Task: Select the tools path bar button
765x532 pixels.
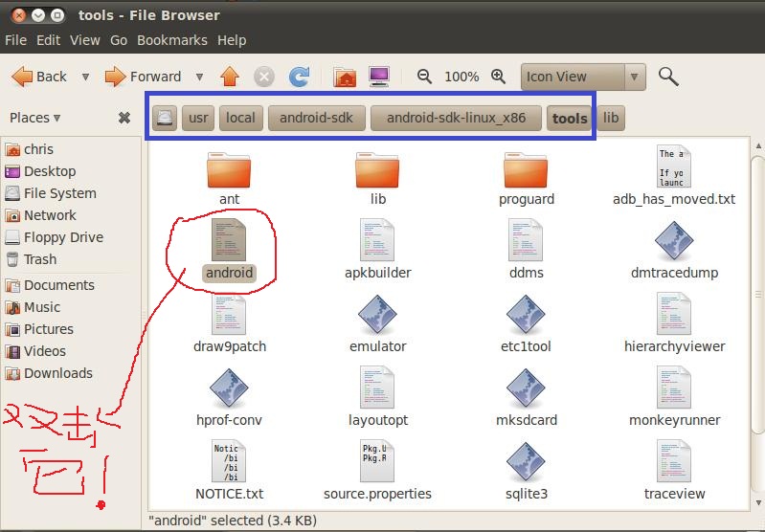Action: click(x=569, y=118)
